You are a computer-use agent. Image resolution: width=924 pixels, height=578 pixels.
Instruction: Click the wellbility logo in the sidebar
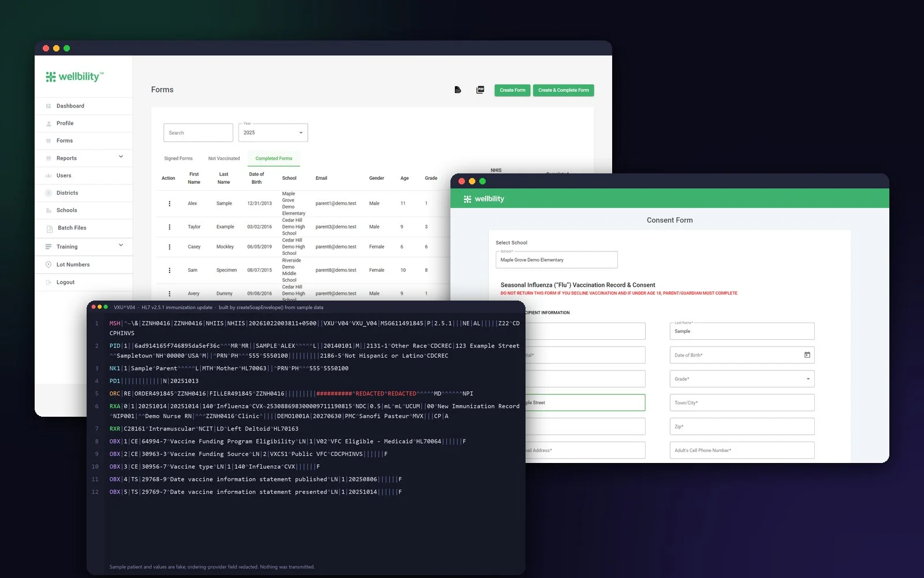tap(75, 76)
